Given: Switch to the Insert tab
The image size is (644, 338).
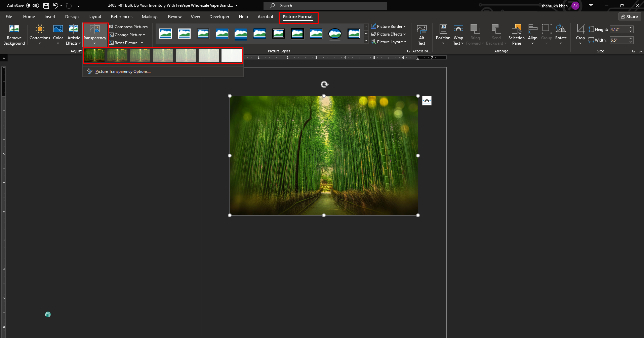Looking at the screenshot, I should pyautogui.click(x=50, y=16).
